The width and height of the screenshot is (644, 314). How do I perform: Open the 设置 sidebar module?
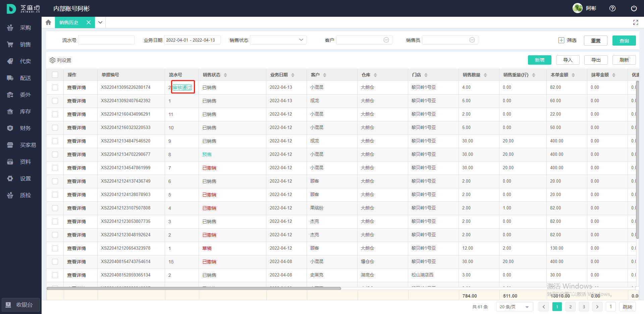click(x=21, y=179)
